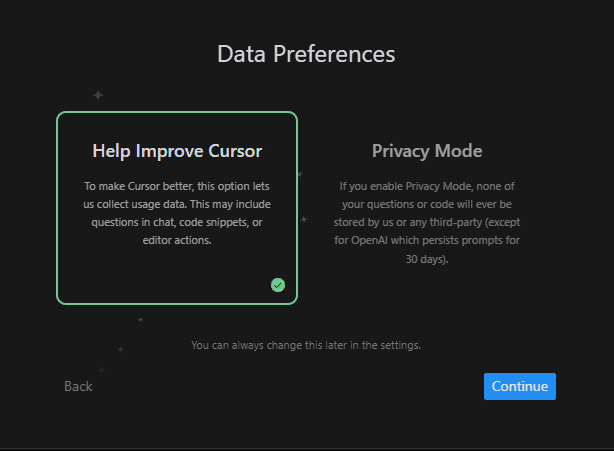Click the Help Improve Cursor title text
Screen dimensions: 614x451
point(177,151)
